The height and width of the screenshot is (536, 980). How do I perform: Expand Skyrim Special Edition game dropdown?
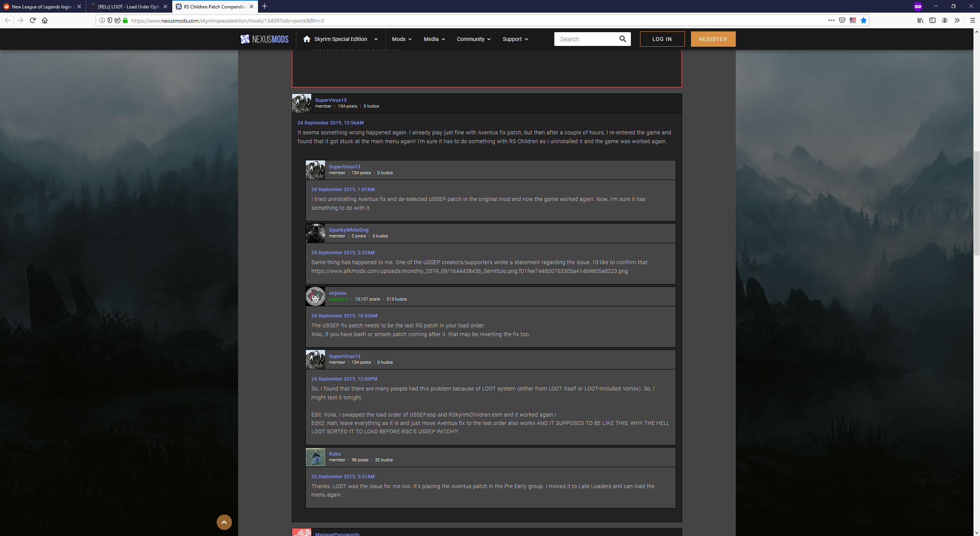376,39
